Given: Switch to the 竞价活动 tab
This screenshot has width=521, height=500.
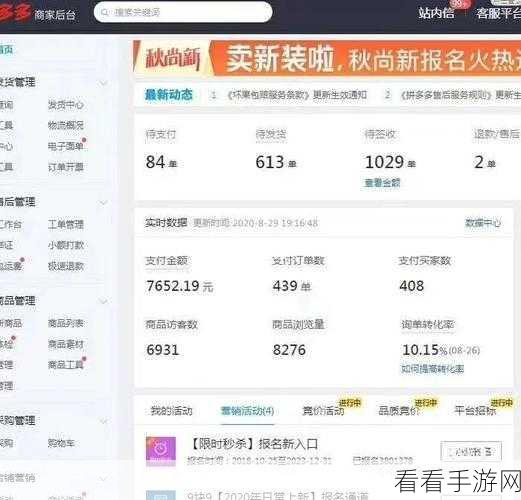Looking at the screenshot, I should click(x=323, y=411).
